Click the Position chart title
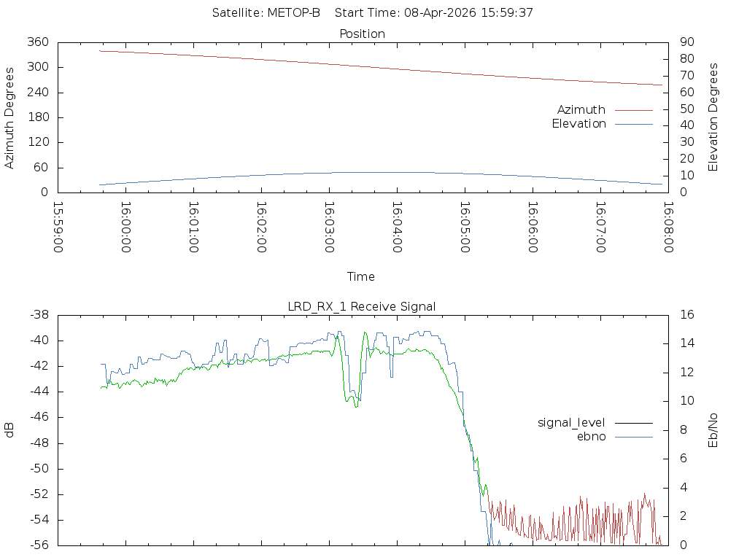 [362, 34]
